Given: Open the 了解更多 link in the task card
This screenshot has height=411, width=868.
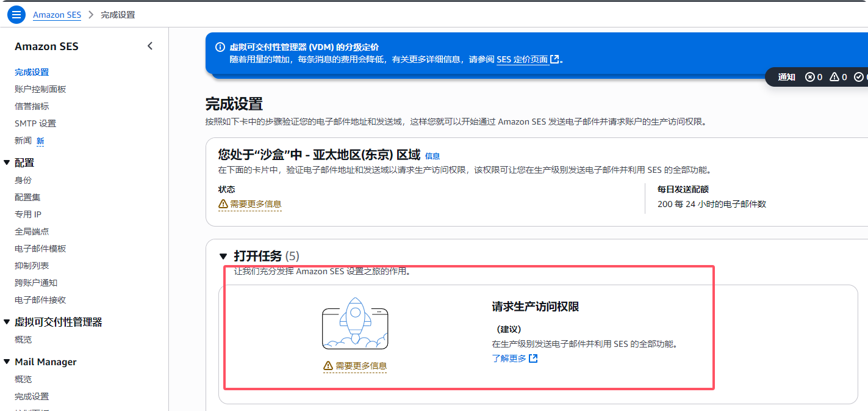Looking at the screenshot, I should coord(515,358).
